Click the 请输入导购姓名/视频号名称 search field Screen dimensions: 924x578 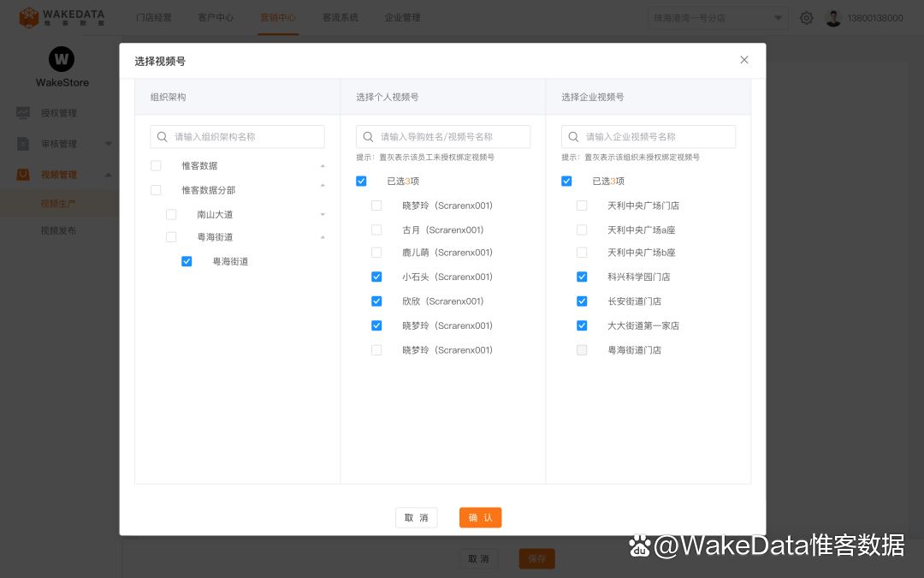tap(443, 136)
